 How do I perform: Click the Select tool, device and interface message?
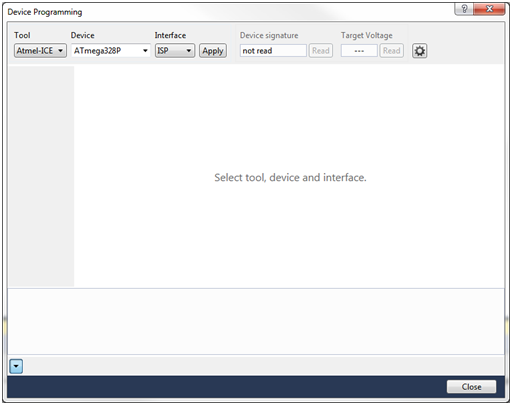pyautogui.click(x=290, y=177)
